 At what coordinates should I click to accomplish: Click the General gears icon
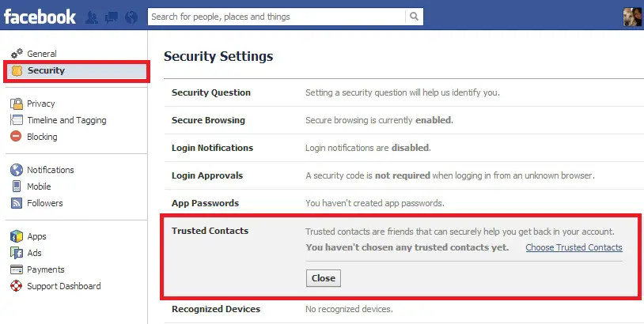click(x=17, y=53)
